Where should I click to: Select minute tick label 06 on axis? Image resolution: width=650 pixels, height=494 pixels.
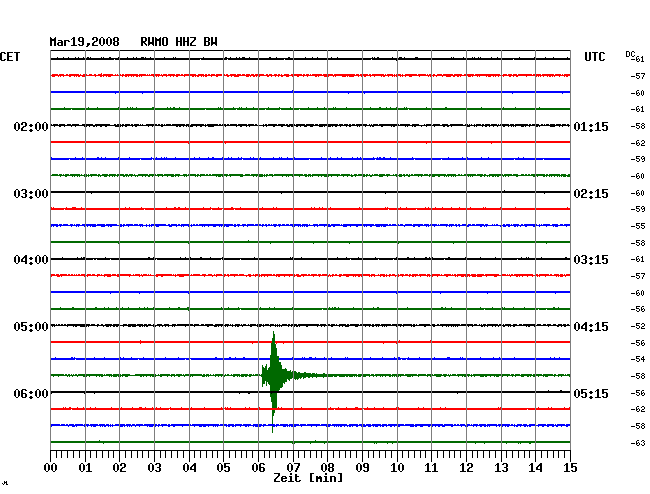[258, 468]
